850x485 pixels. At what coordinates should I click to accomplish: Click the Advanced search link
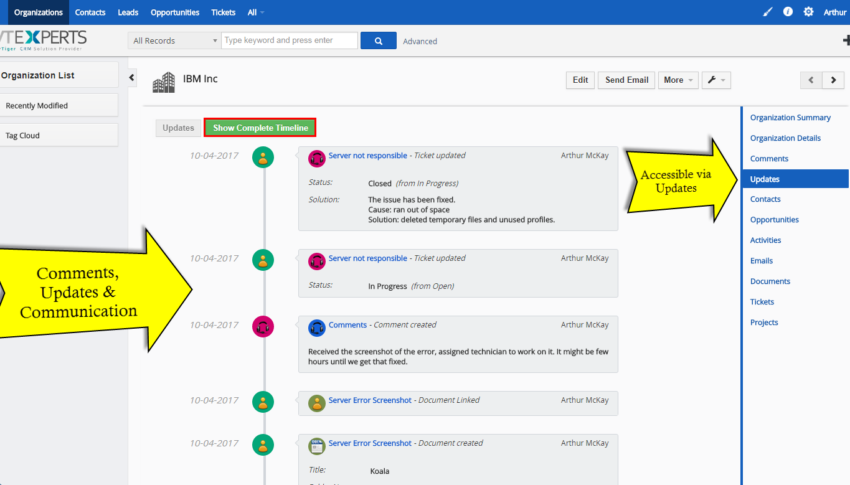[420, 41]
